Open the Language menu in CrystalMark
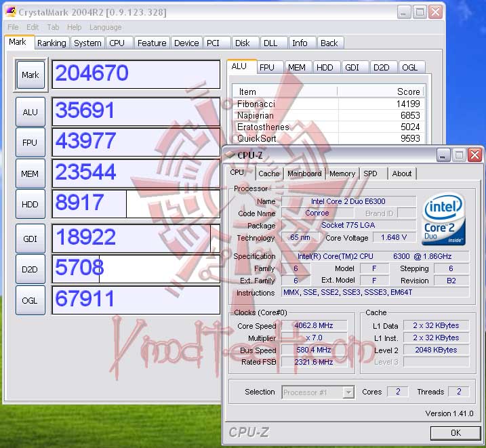 (x=105, y=27)
